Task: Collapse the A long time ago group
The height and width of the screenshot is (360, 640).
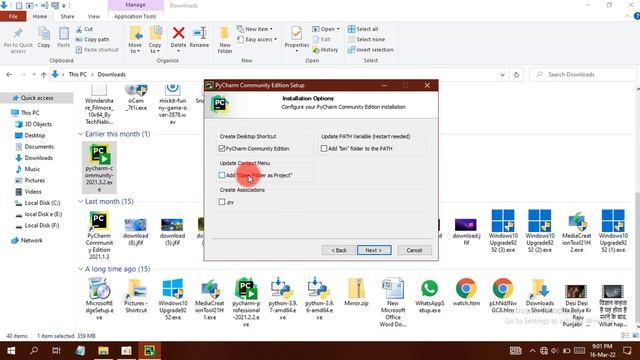Action: (x=80, y=269)
